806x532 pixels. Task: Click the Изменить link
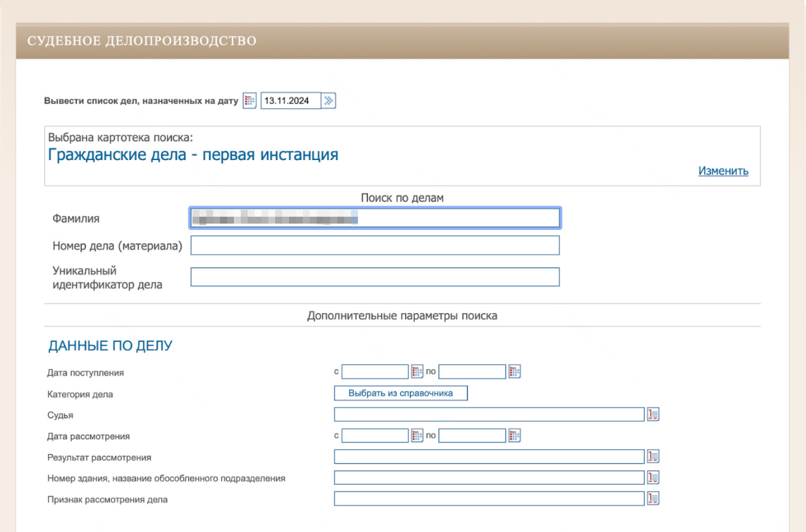723,171
